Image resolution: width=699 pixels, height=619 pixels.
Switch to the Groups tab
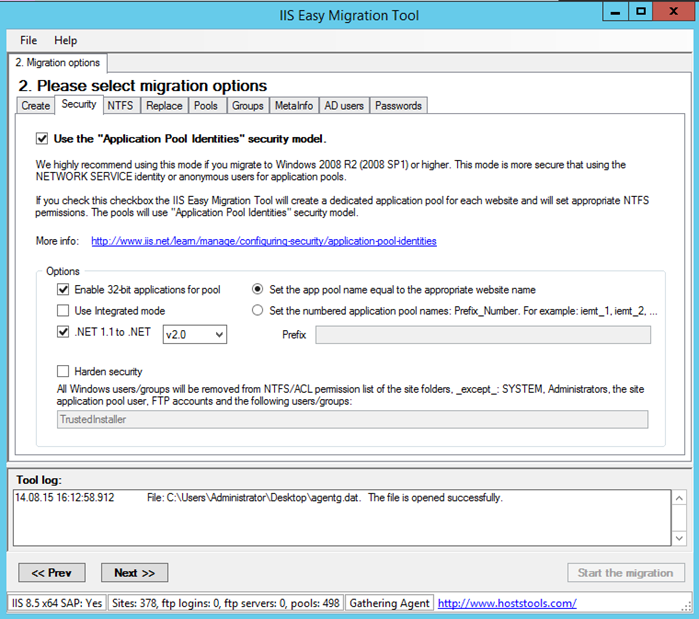pos(247,106)
